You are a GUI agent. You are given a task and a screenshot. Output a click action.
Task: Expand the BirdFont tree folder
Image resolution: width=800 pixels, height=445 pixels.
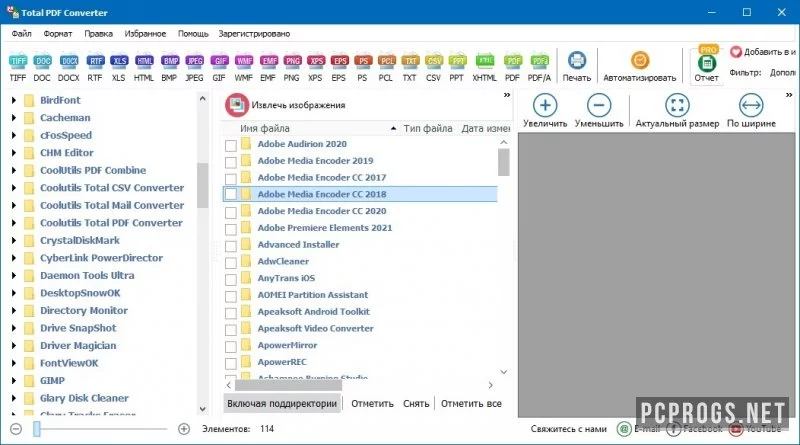tap(14, 101)
